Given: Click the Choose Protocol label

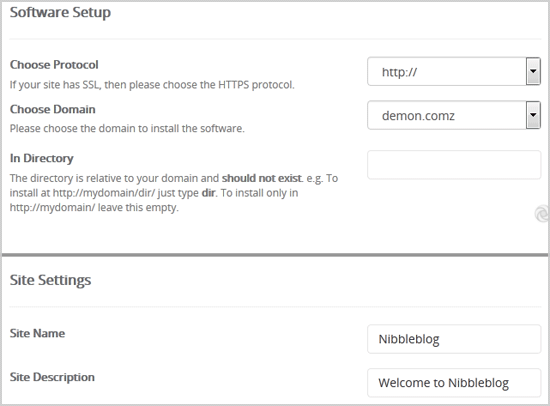Looking at the screenshot, I should [x=54, y=65].
